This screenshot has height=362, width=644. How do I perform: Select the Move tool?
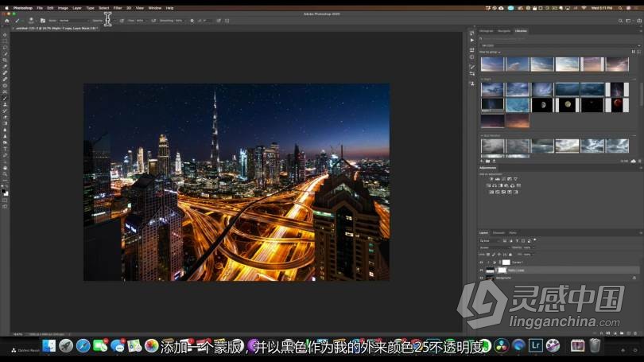coord(5,35)
